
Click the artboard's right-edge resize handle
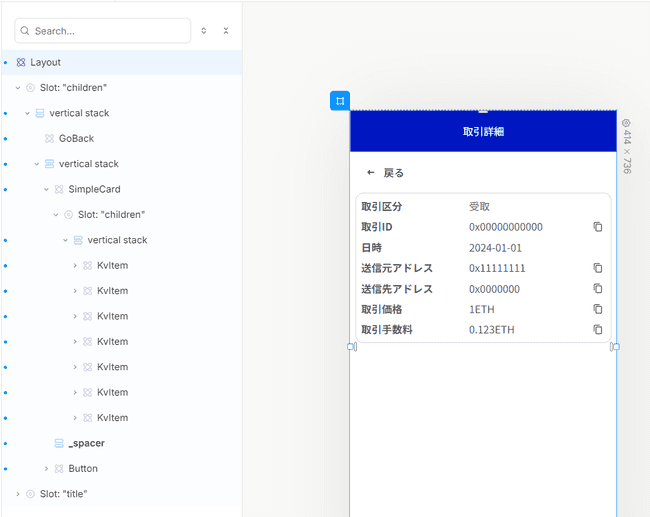click(616, 347)
